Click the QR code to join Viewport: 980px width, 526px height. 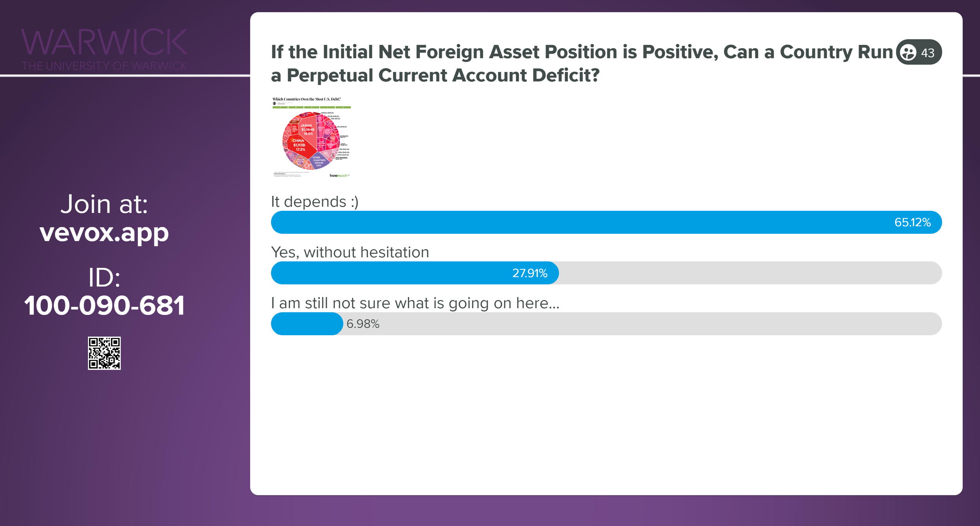tap(104, 353)
